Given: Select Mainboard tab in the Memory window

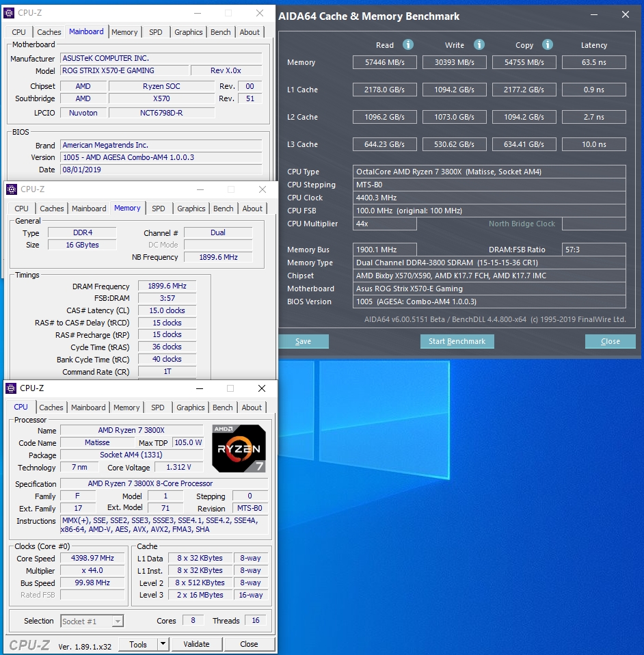Looking at the screenshot, I should 89,209.
